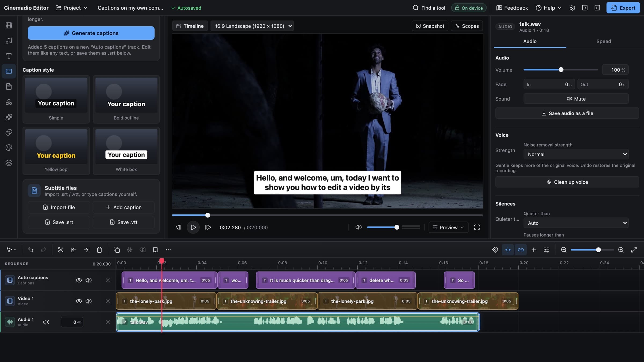Duplicate the selected clip
The image size is (644, 362).
click(x=117, y=250)
